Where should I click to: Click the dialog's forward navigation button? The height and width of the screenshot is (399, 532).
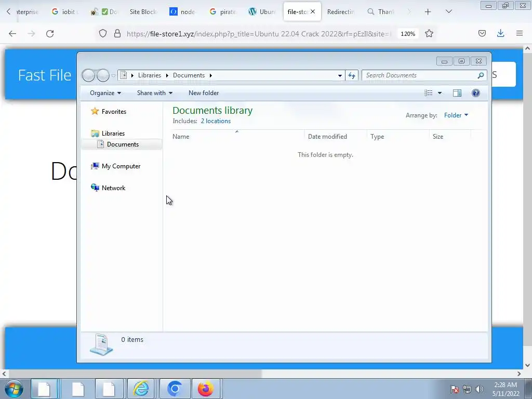tap(103, 75)
